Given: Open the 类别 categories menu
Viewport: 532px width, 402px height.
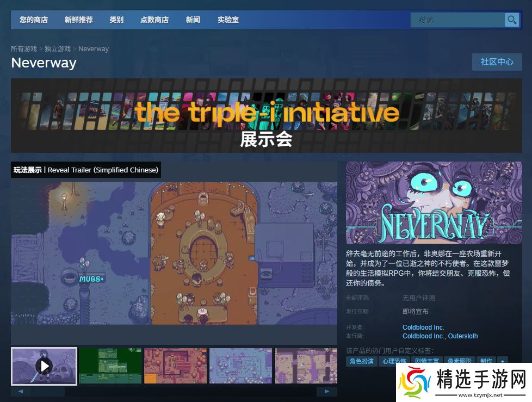Looking at the screenshot, I should point(116,20).
